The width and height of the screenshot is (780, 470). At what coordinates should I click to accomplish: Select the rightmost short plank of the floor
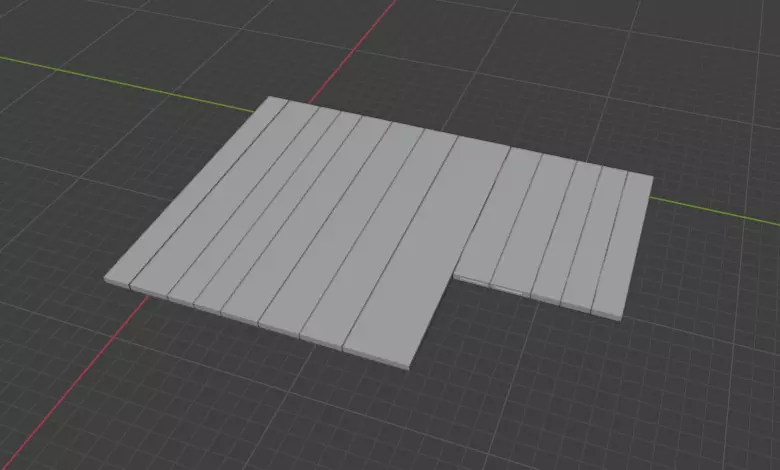point(622,245)
